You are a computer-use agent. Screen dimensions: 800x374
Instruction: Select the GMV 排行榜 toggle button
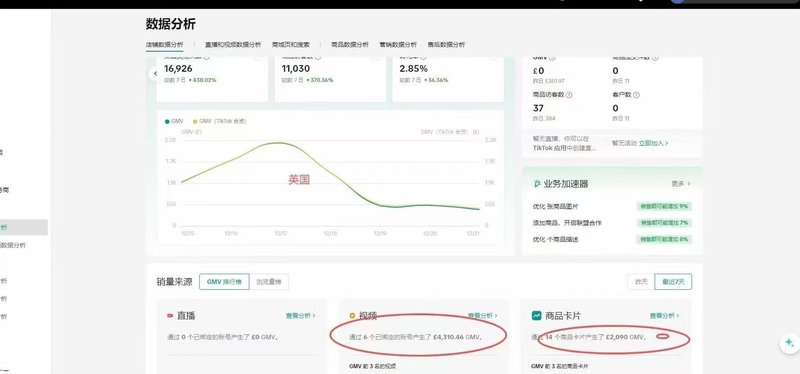224,282
